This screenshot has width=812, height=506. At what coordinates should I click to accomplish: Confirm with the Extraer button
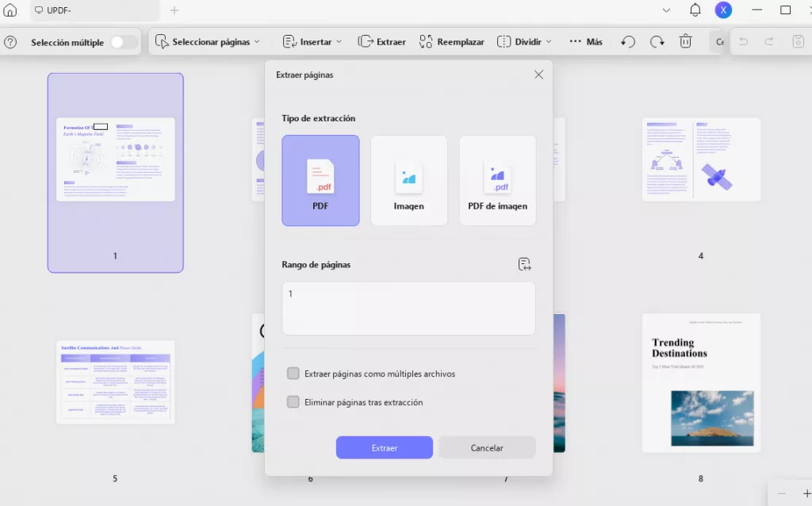[x=385, y=447]
